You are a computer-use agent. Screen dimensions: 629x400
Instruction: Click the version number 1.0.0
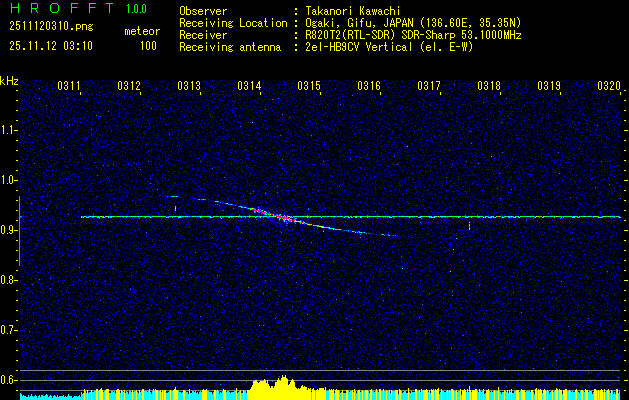136,9
